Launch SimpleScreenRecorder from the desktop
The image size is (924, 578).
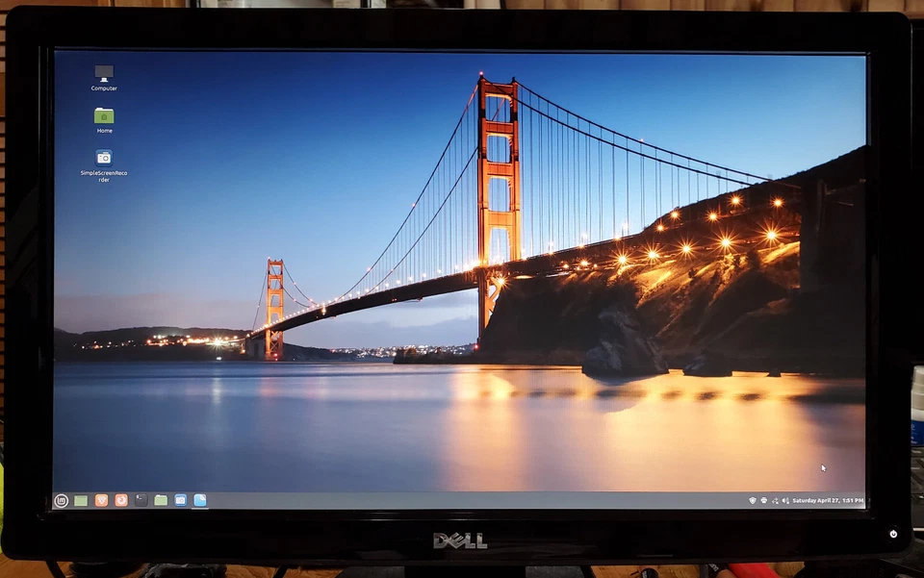(104, 156)
